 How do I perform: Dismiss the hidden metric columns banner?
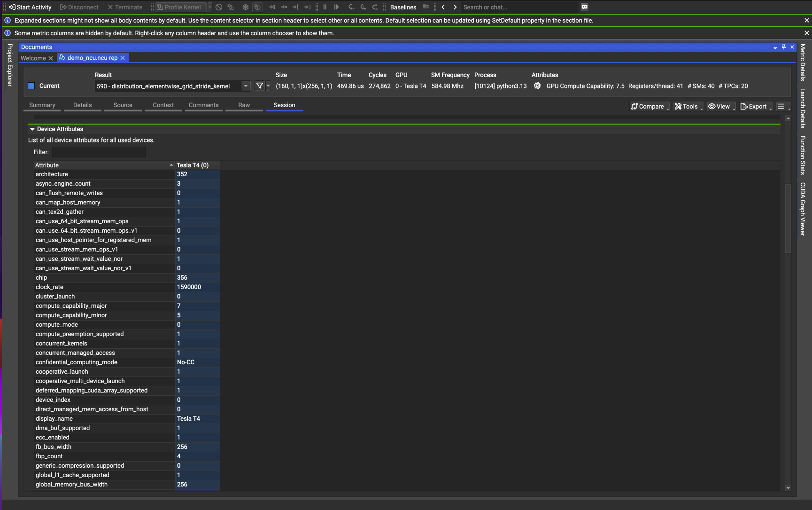806,33
